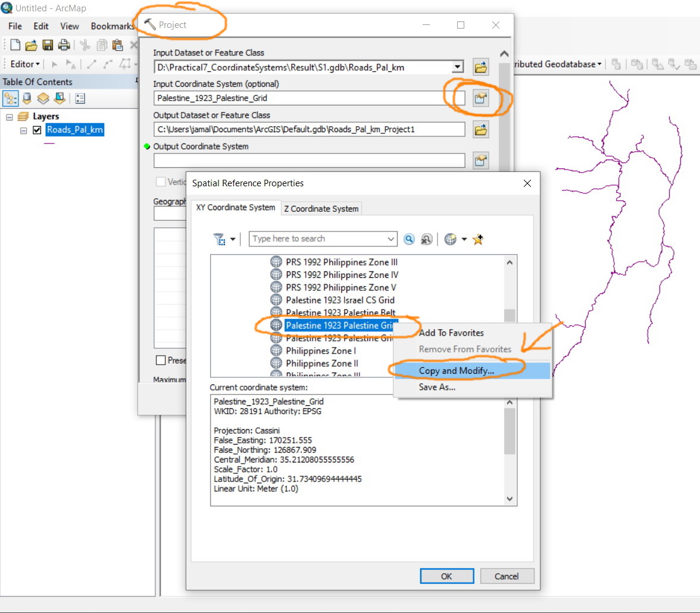700x613 pixels.
Task: Browse for Input Dataset using folder icon
Action: pos(481,67)
